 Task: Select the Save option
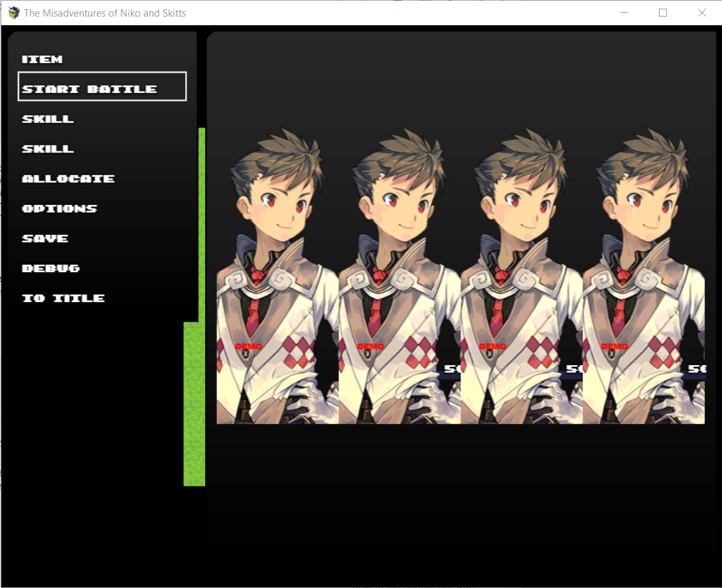(x=45, y=238)
